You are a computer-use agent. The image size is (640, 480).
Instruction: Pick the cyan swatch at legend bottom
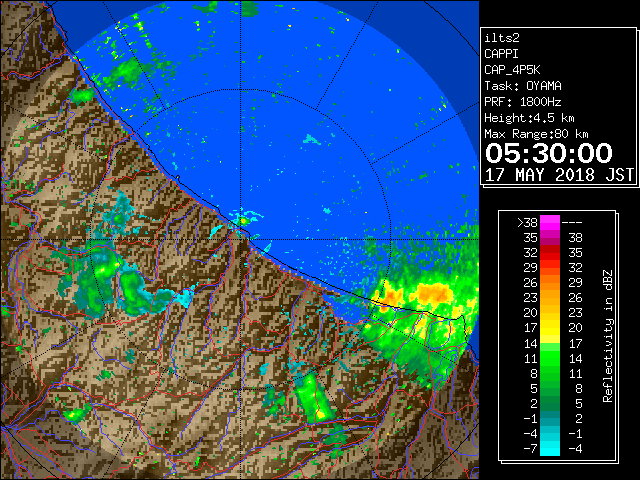(x=550, y=448)
